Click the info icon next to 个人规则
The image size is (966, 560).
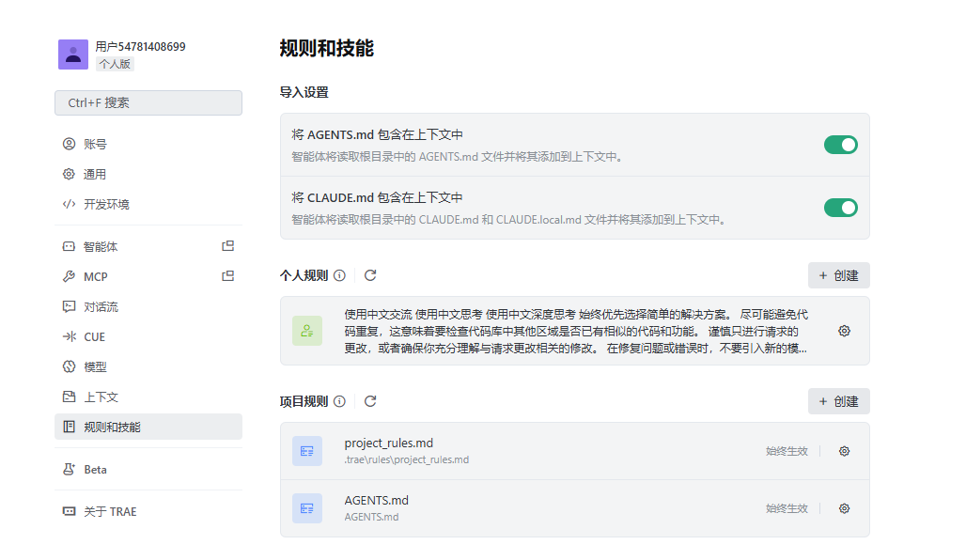pos(340,274)
